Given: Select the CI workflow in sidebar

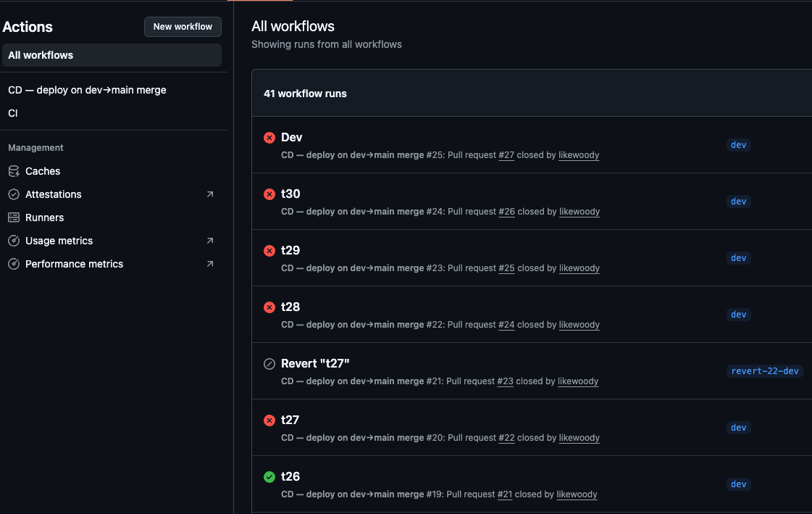Looking at the screenshot, I should click(x=13, y=113).
